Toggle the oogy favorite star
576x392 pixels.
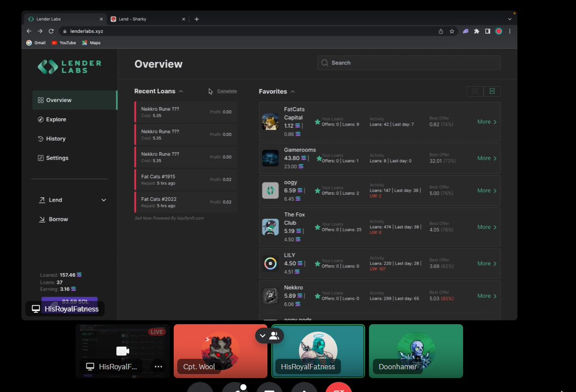pos(317,190)
